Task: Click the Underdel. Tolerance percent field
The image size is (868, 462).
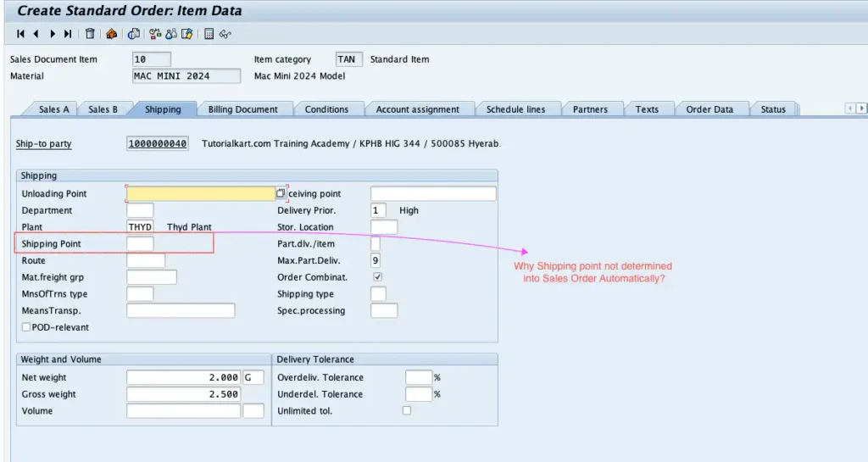Action: click(419, 394)
